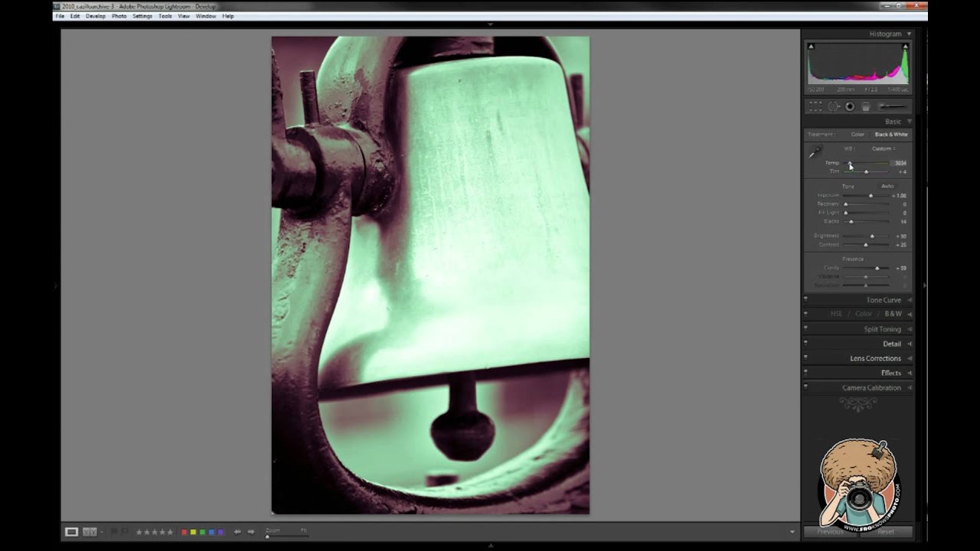The image size is (980, 551).
Task: Expand the Lens Corrections panel
Action: click(x=909, y=358)
